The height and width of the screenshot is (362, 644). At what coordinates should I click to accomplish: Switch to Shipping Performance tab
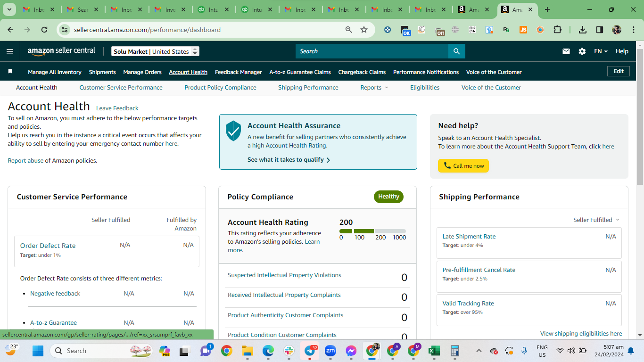[x=308, y=88]
